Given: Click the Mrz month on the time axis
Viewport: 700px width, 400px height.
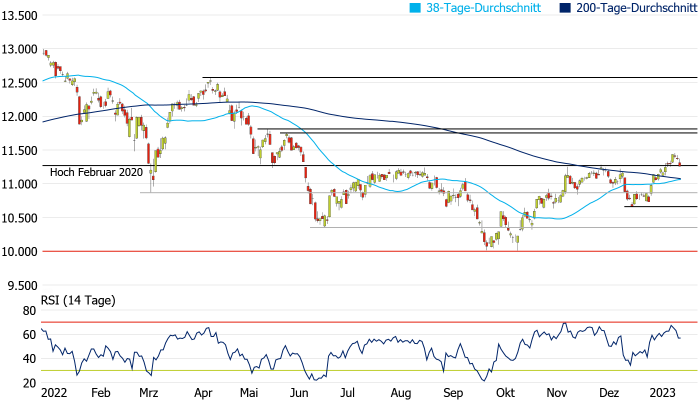Looking at the screenshot, I should coord(149,393).
